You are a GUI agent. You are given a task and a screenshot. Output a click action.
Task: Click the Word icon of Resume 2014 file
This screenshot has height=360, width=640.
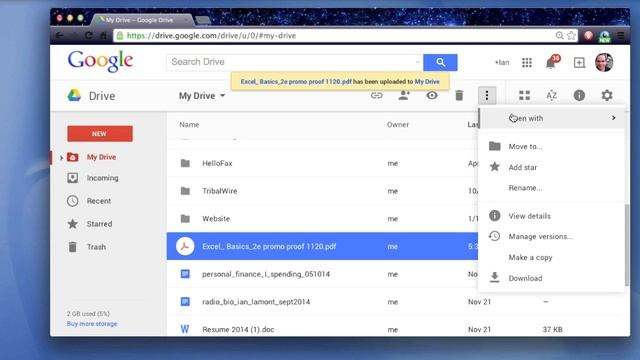point(185,329)
